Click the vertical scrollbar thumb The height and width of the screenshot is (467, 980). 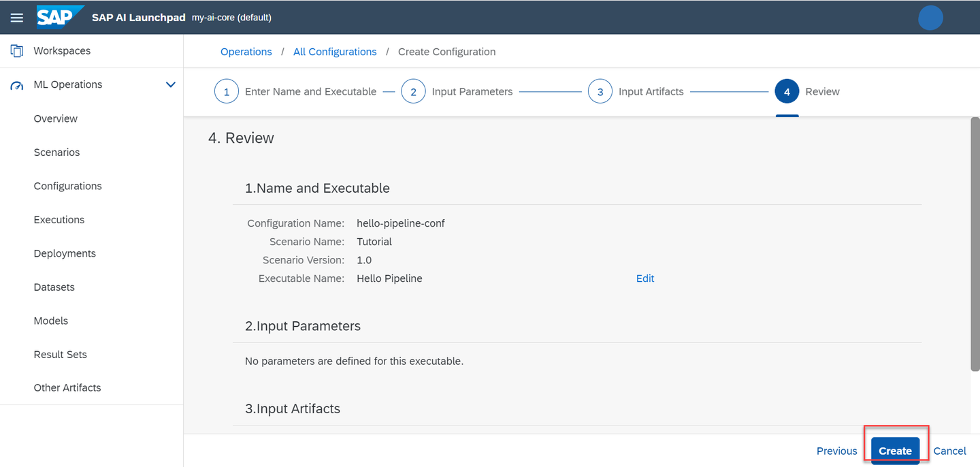pyautogui.click(x=975, y=245)
